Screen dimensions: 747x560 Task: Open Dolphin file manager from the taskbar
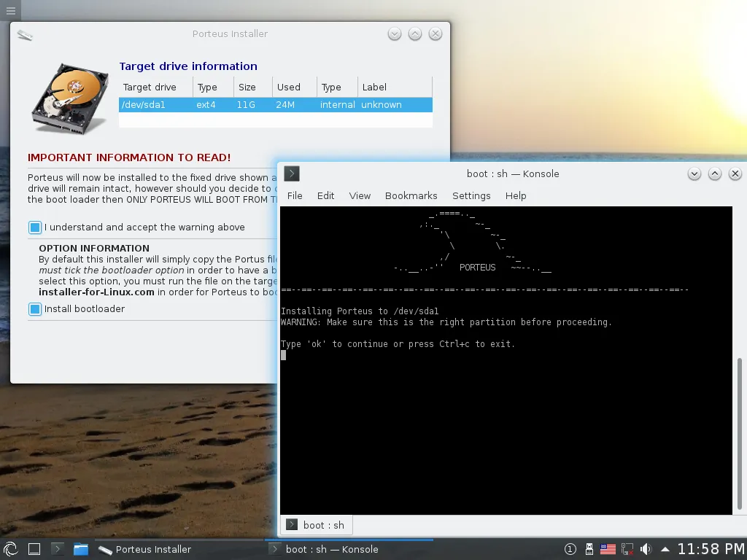coord(80,548)
